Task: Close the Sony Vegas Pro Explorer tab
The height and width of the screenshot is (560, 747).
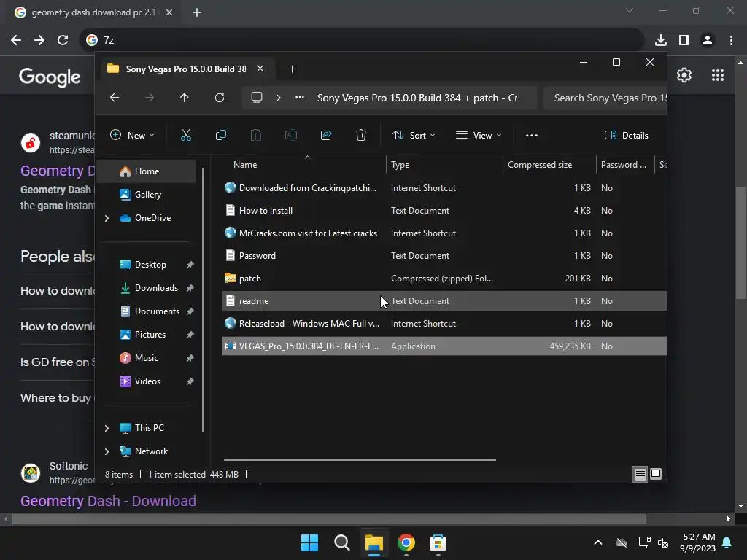Action: [x=260, y=69]
